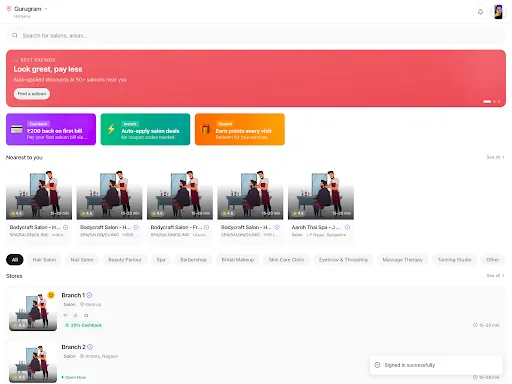Image resolution: width=512 pixels, height=384 pixels.
Task: Select the last carousel dot on the banner
Action: 499,101
